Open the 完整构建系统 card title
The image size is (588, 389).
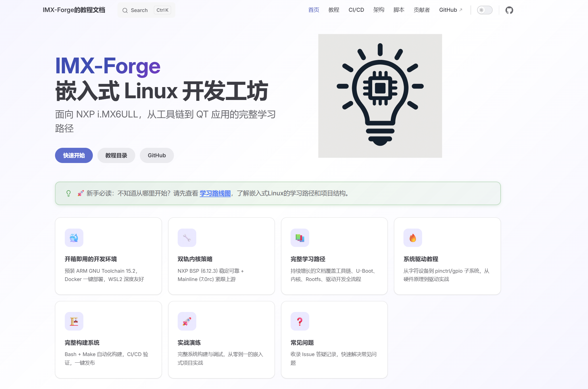82,343
